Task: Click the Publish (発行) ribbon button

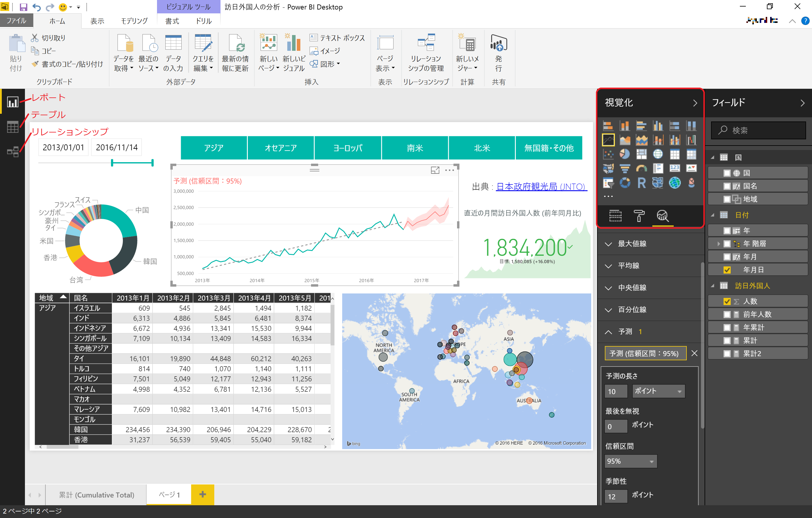Action: (x=498, y=53)
